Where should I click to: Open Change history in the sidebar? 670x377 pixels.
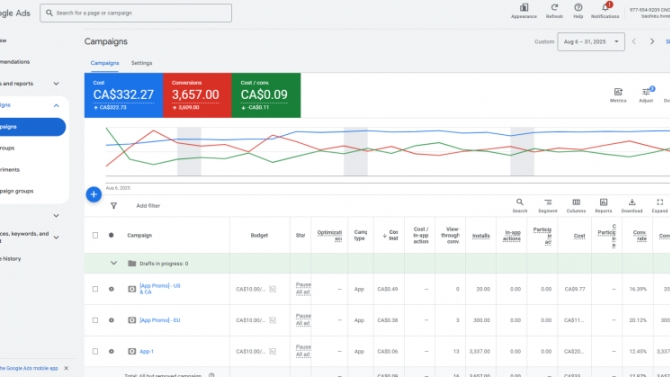coord(11,259)
